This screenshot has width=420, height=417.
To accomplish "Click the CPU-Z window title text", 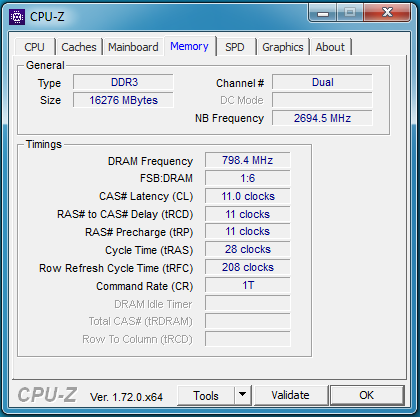I will click(x=47, y=17).
